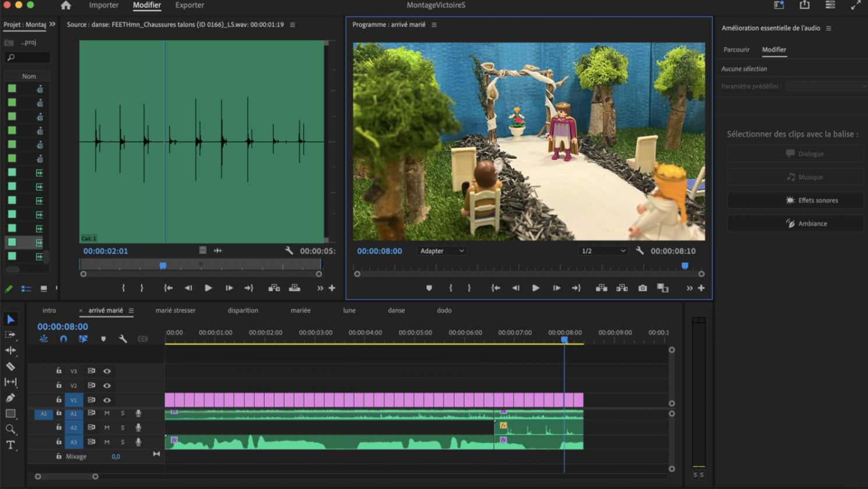This screenshot has width=868, height=489.
Task: Open the Adapter zoom level dropdown
Action: 442,251
